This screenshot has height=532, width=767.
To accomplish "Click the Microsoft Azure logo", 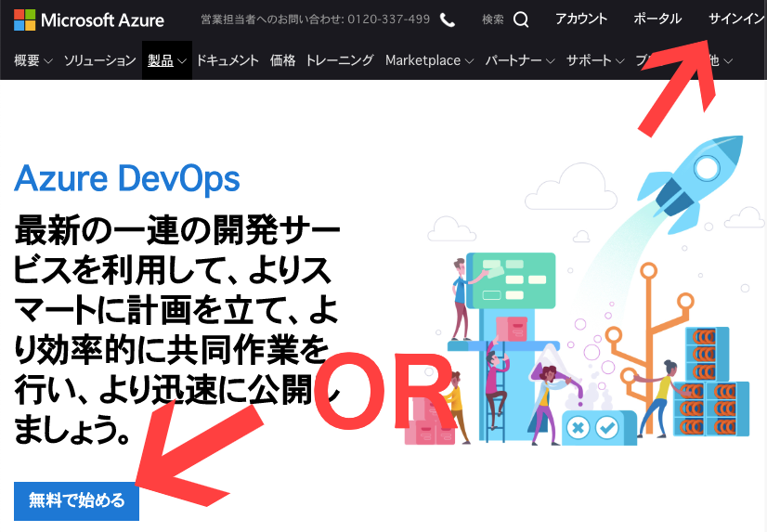I will [x=89, y=20].
